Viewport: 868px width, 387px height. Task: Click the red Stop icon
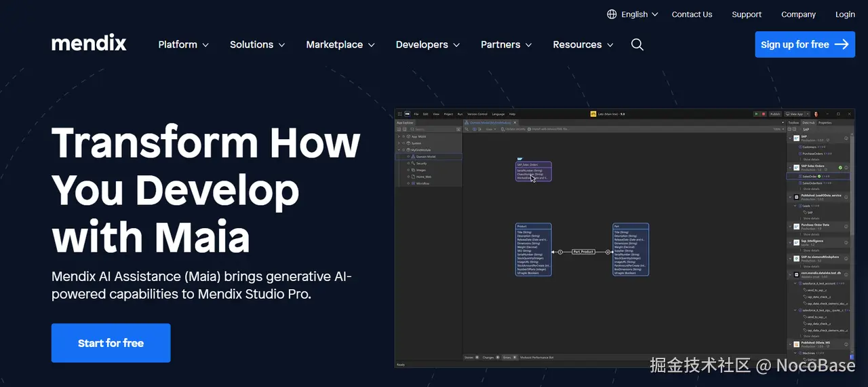[x=764, y=114]
